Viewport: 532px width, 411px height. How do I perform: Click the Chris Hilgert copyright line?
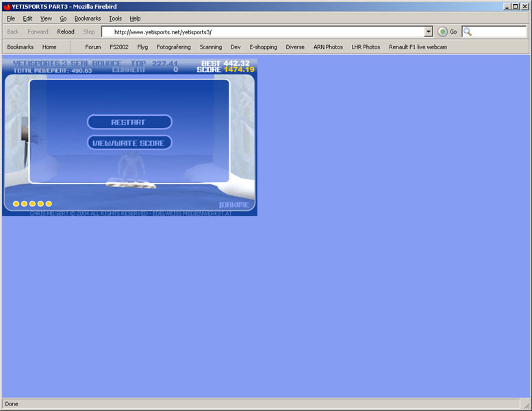click(130, 214)
